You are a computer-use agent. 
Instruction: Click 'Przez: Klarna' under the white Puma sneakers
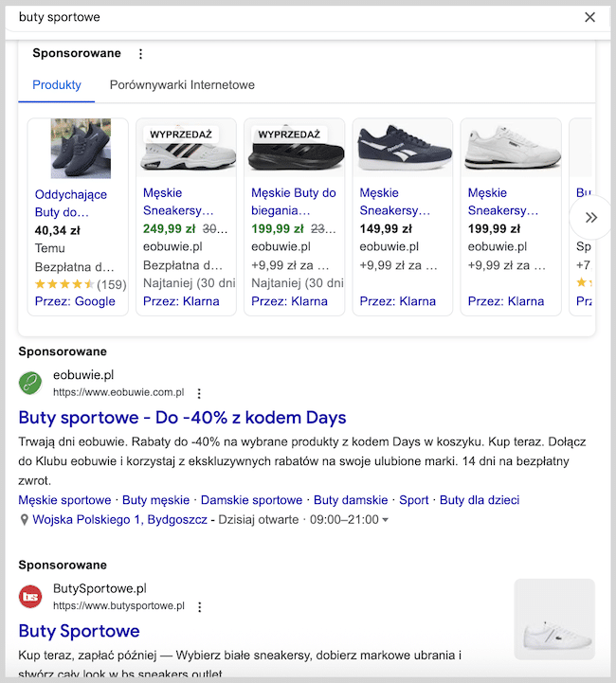(506, 301)
